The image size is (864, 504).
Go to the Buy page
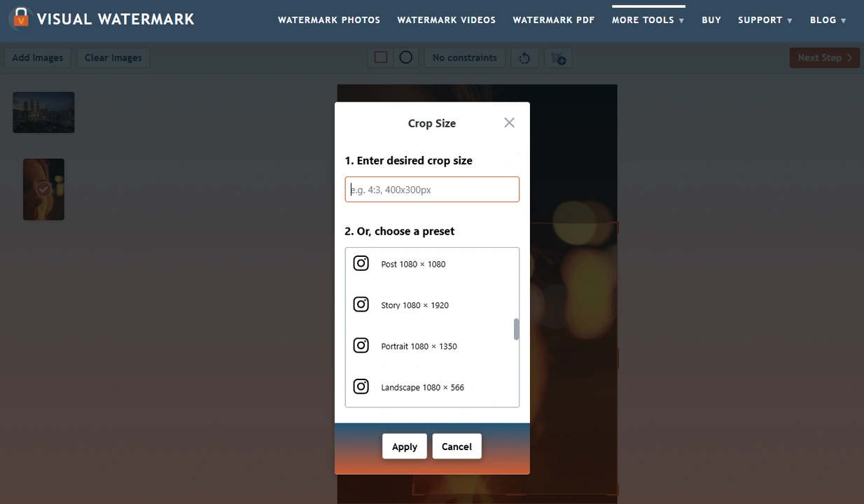tap(711, 20)
